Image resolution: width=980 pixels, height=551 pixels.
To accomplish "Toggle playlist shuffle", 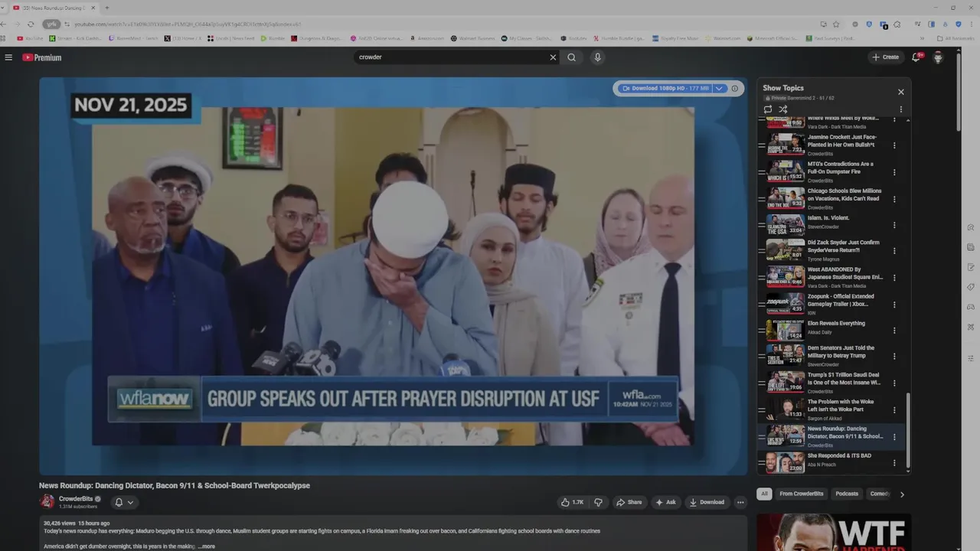I will pos(783,109).
